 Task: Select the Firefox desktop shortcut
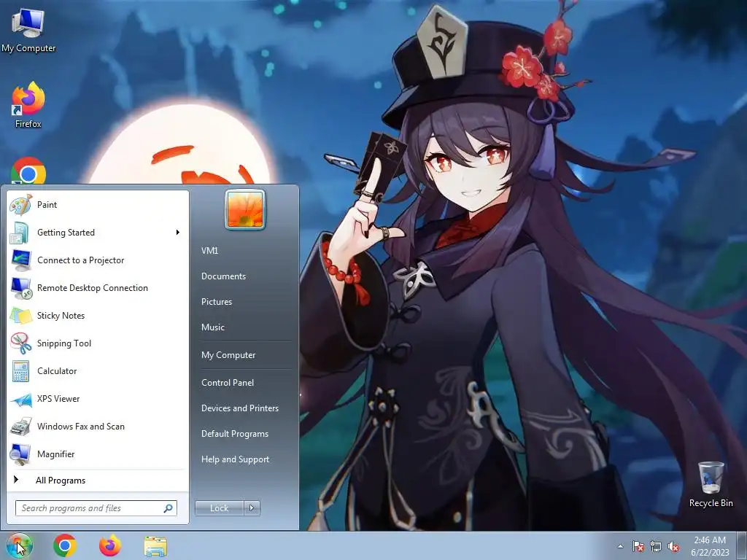(x=28, y=105)
